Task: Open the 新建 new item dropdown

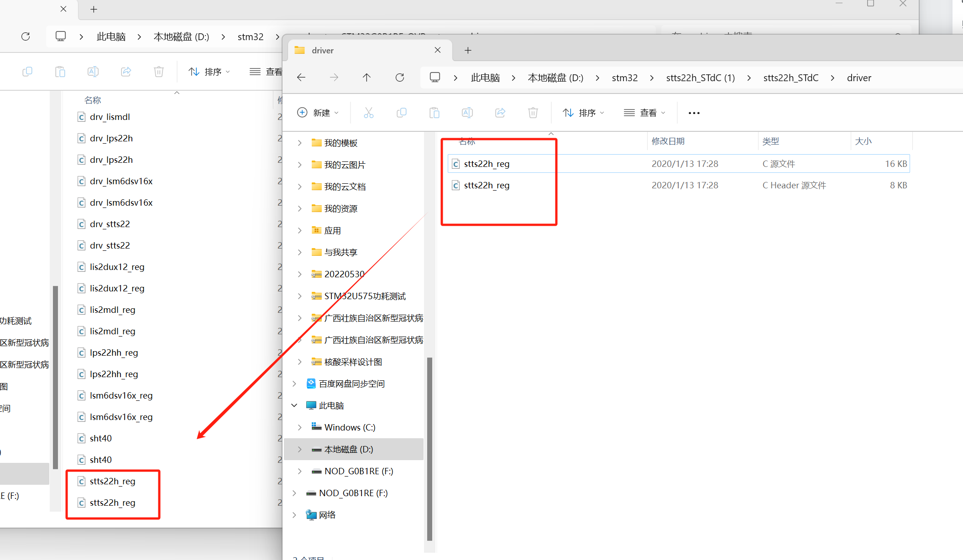Action: [x=318, y=113]
